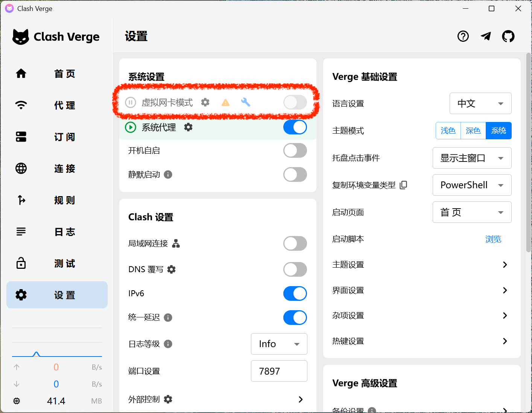The width and height of the screenshot is (532, 413).
Task: Click the Telegram icon in the top bar
Action: (486, 36)
